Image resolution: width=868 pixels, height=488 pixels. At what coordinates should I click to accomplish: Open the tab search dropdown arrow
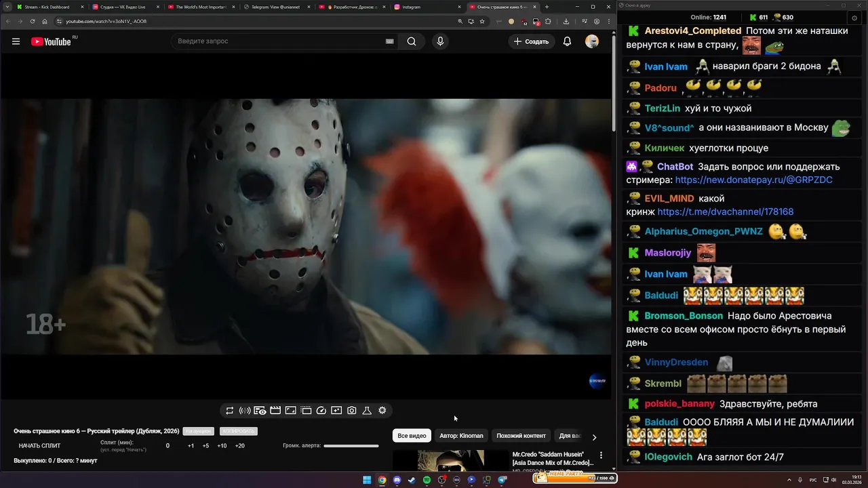coord(6,7)
